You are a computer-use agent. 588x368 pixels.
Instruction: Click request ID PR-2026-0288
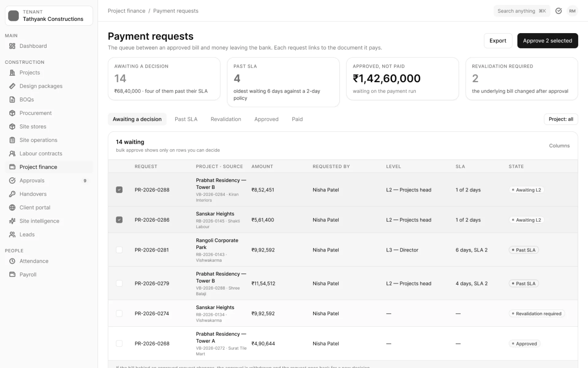click(x=152, y=190)
